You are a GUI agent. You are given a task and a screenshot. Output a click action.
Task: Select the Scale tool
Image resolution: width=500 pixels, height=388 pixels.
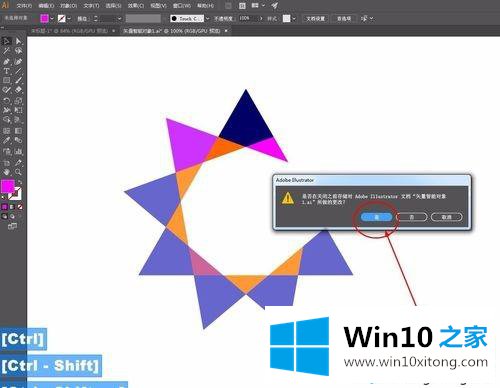(18, 100)
